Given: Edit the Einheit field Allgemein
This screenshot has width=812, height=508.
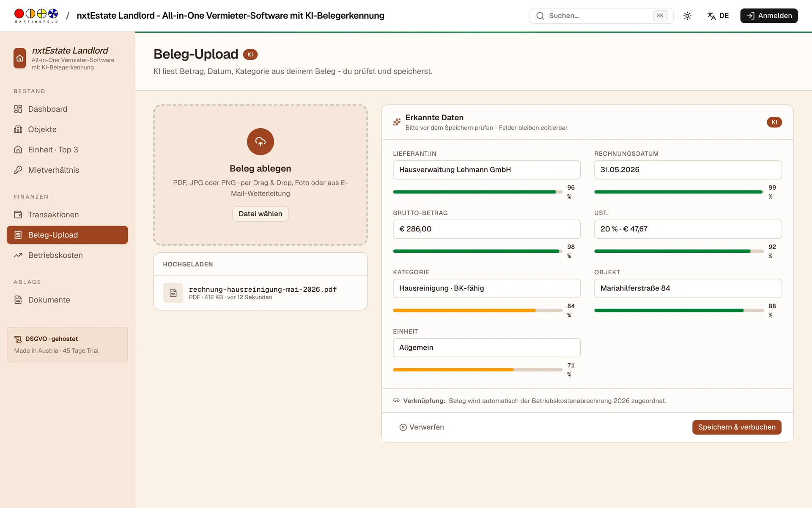Looking at the screenshot, I should (x=487, y=348).
